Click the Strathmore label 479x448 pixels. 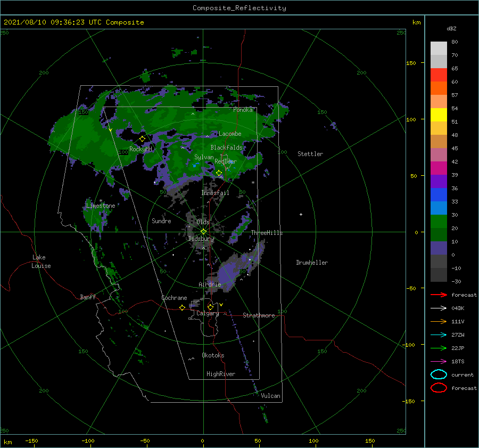coord(259,315)
